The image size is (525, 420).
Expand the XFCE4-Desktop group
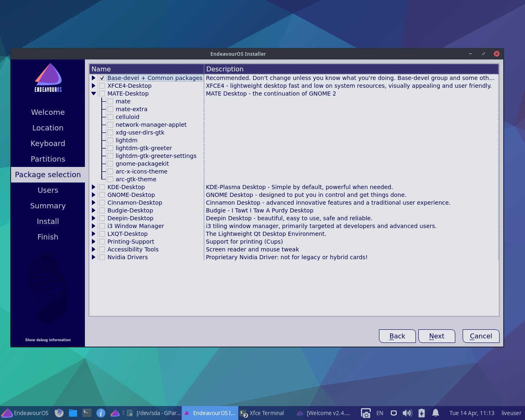click(94, 86)
